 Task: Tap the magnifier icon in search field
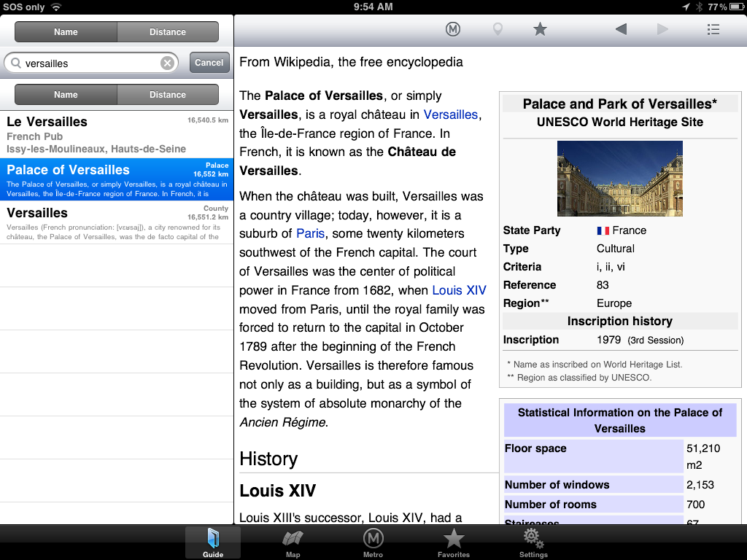(16, 63)
